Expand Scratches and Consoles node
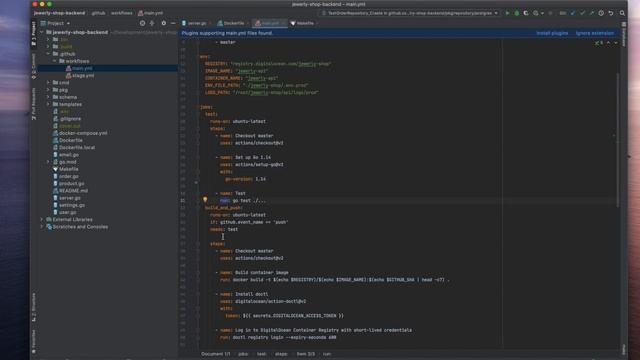 42,227
